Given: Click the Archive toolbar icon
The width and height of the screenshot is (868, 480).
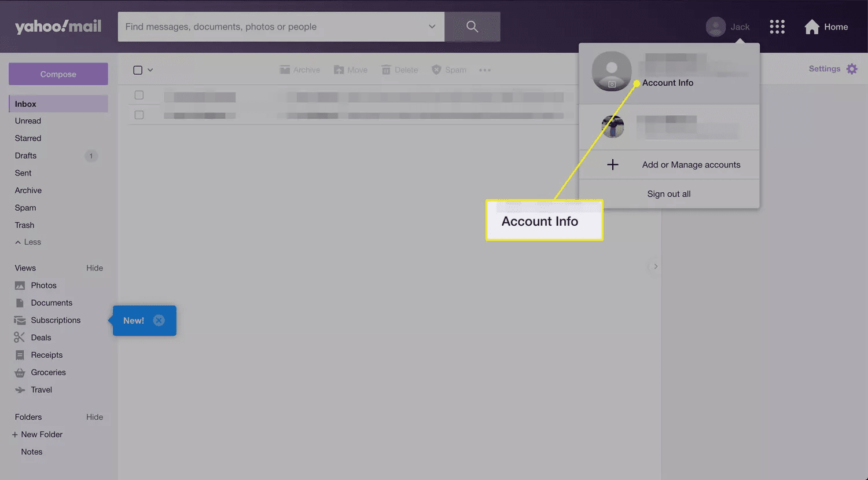Looking at the screenshot, I should coord(285,70).
